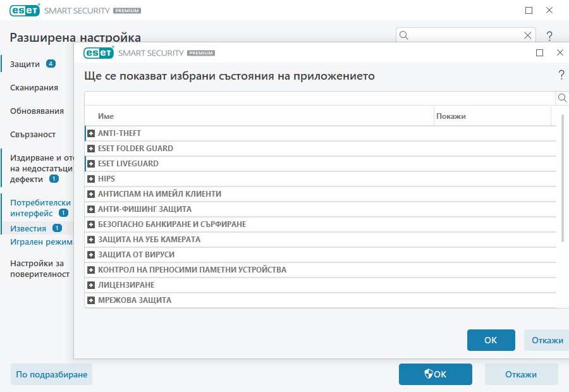Confirm the dialog with OK
Image resolution: width=569 pixels, height=392 pixels.
(491, 340)
